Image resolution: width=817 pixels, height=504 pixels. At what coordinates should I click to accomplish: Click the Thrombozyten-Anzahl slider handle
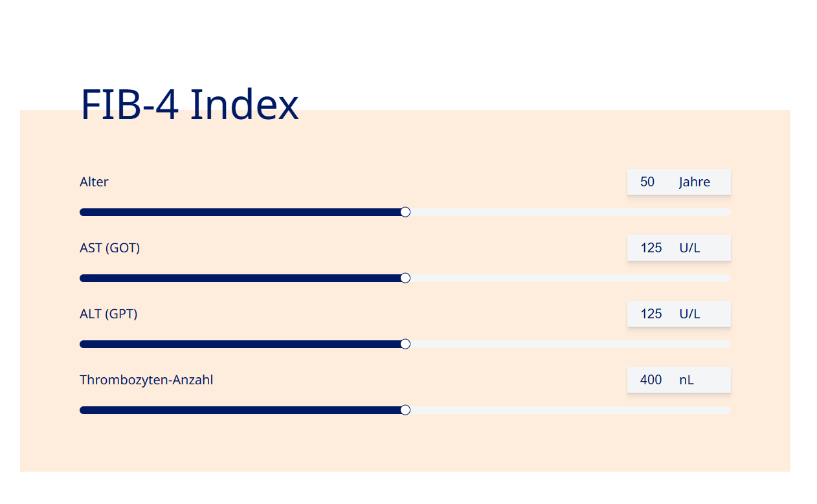point(405,410)
